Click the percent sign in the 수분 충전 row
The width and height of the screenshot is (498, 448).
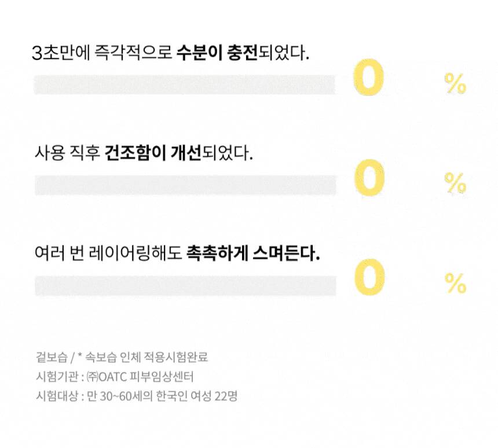[455, 85]
